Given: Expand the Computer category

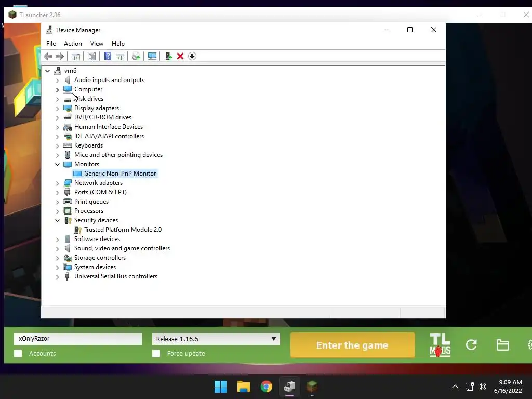Looking at the screenshot, I should point(57,89).
